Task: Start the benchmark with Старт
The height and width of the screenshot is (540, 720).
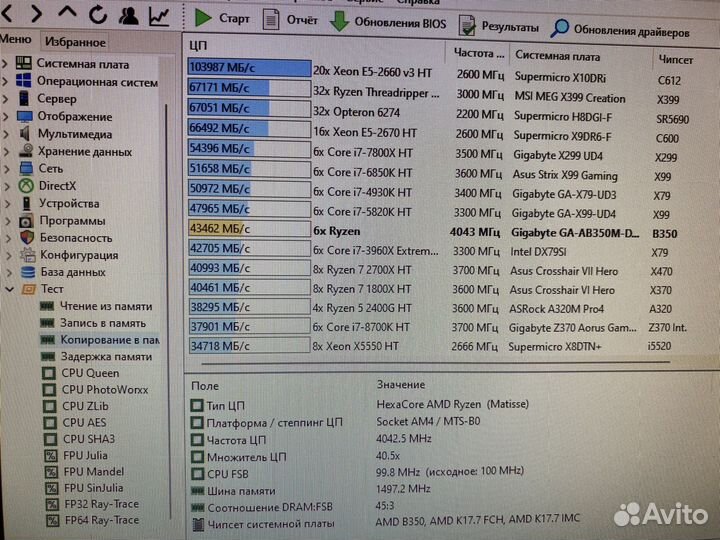Action: pos(222,18)
